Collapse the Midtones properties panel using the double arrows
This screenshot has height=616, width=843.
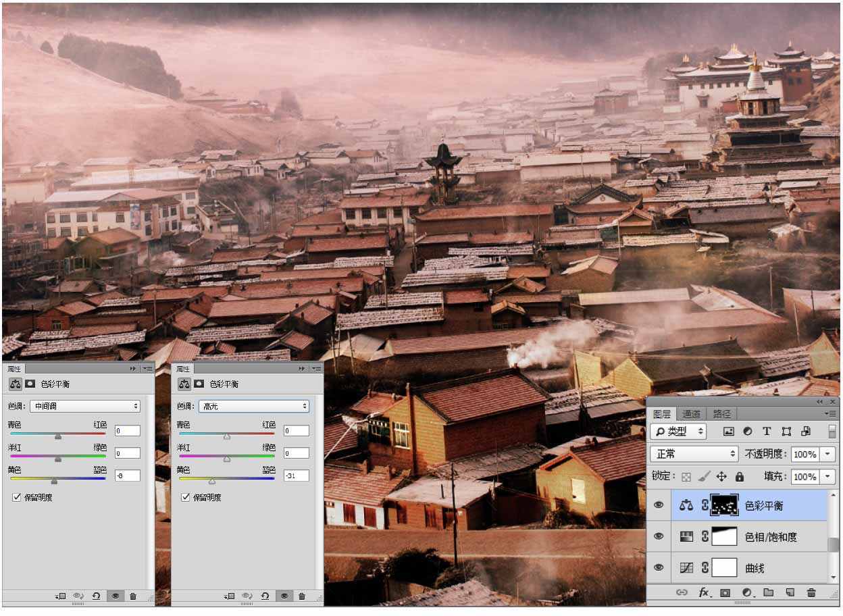[132, 369]
